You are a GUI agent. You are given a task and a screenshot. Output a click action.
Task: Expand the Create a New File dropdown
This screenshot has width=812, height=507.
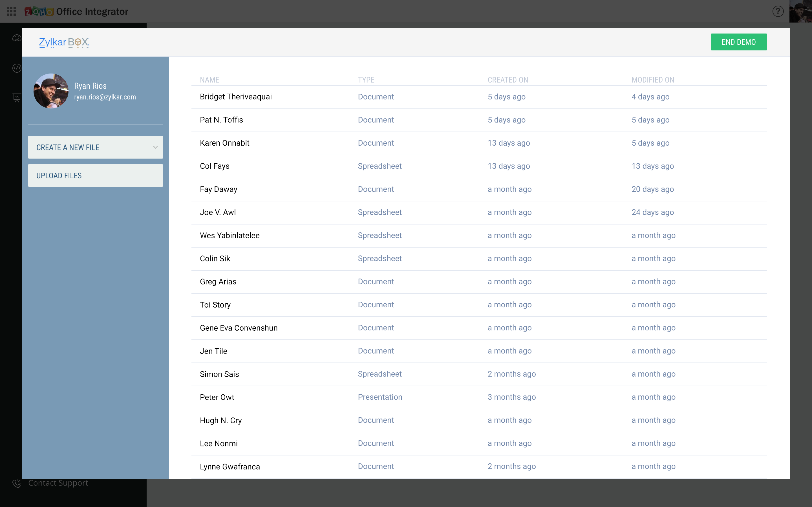95,147
